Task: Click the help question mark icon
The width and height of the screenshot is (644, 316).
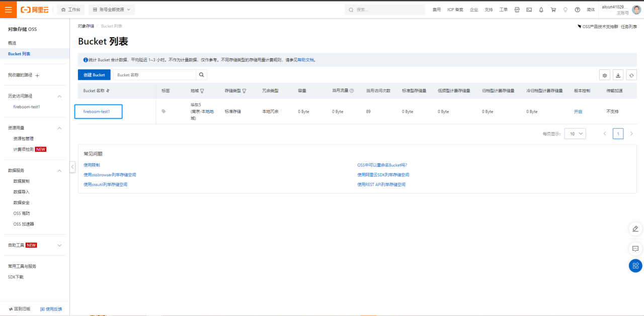Action: coord(577,10)
